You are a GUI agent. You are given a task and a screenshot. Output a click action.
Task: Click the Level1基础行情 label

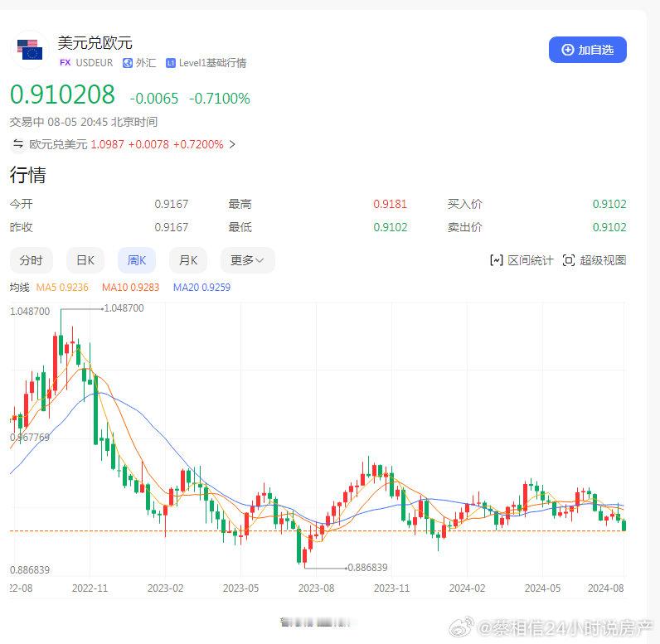tap(212, 63)
